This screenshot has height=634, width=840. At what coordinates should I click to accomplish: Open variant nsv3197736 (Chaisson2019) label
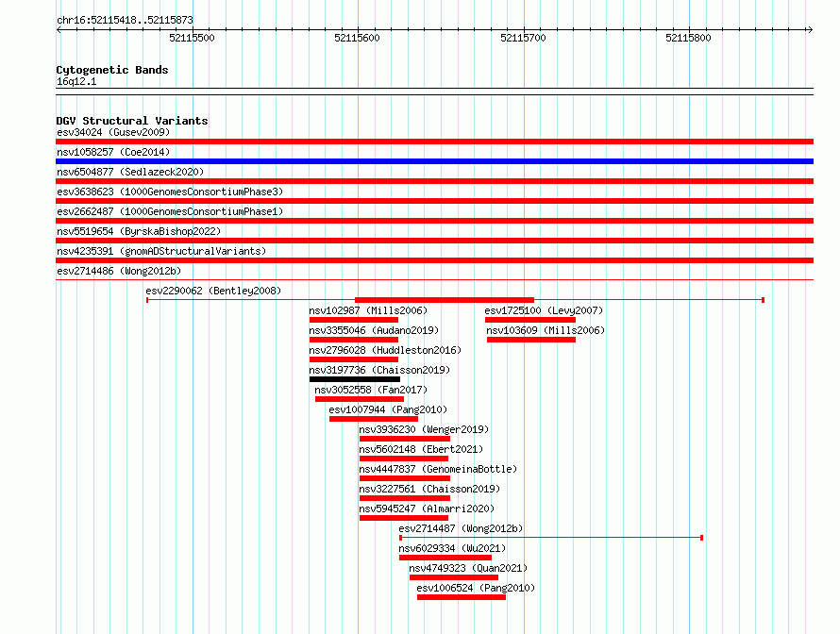[379, 370]
